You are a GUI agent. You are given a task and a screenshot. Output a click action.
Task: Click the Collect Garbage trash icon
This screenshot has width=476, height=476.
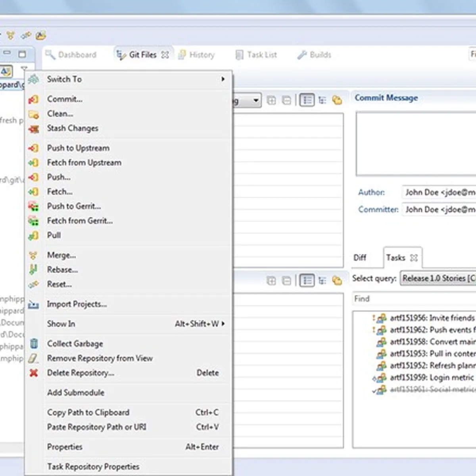[34, 344]
